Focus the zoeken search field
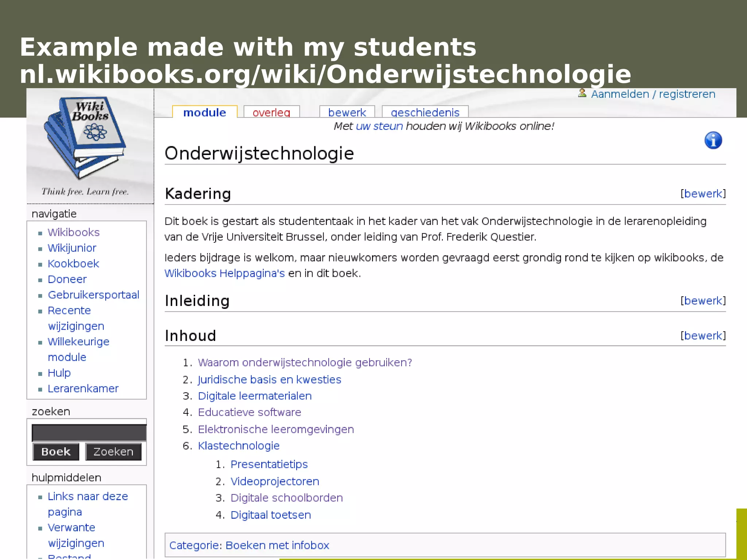Viewport: 747px width, 560px height. point(89,433)
